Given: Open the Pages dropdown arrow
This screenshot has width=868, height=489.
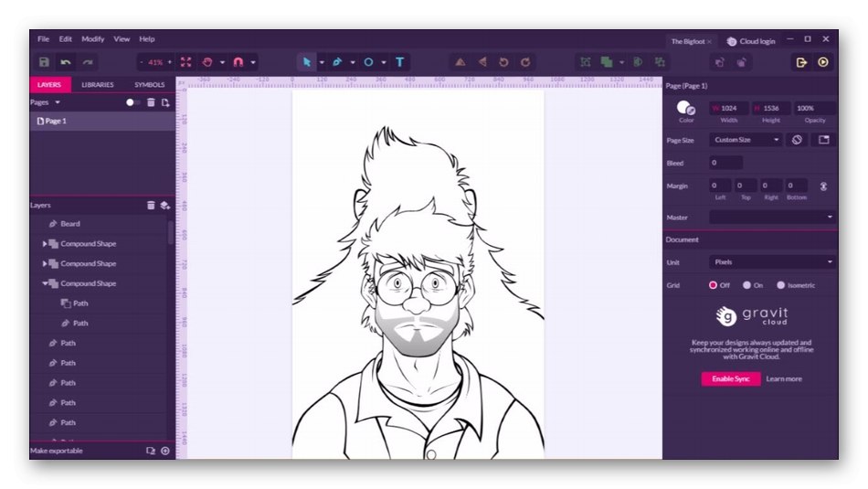Looking at the screenshot, I should click(x=57, y=102).
